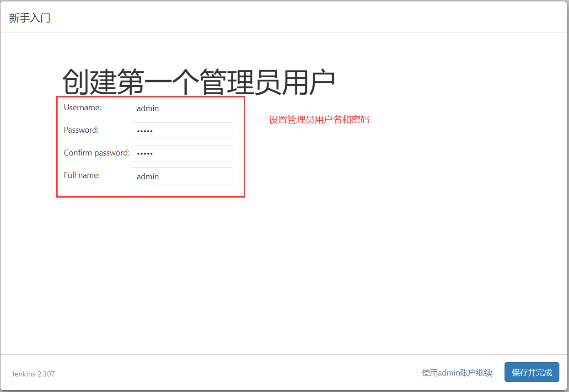569x392 pixels.
Task: Click the Jenkins 2.307 version text
Action: 33,374
